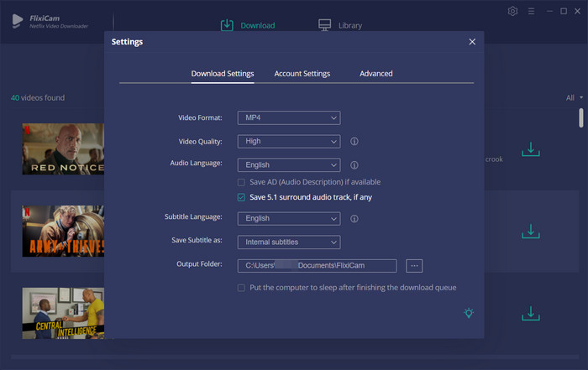Open the gear settings icon in title bar
The width and height of the screenshot is (588, 370).
click(x=513, y=11)
